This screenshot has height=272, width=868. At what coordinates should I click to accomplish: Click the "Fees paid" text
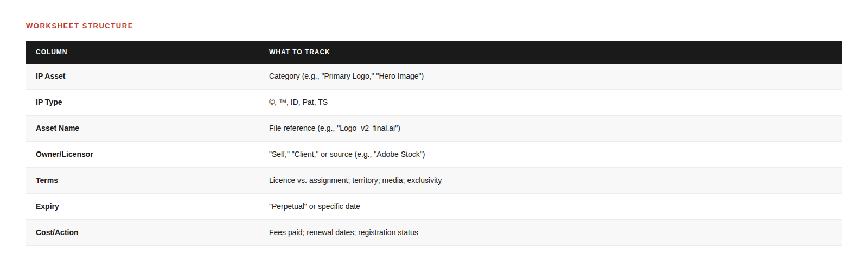coord(286,233)
